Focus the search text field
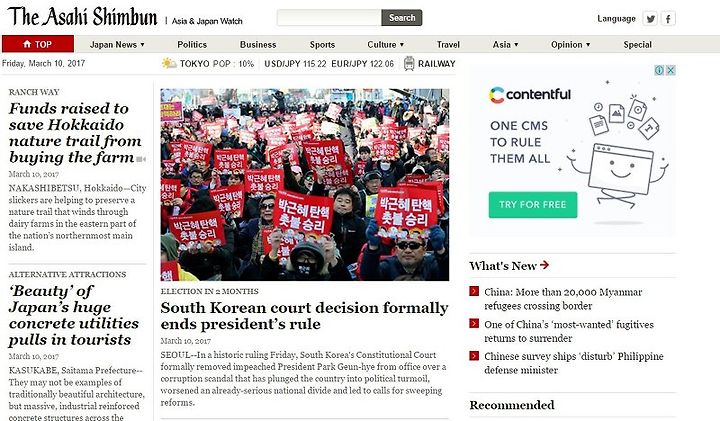This screenshot has height=421, width=720. (x=329, y=18)
